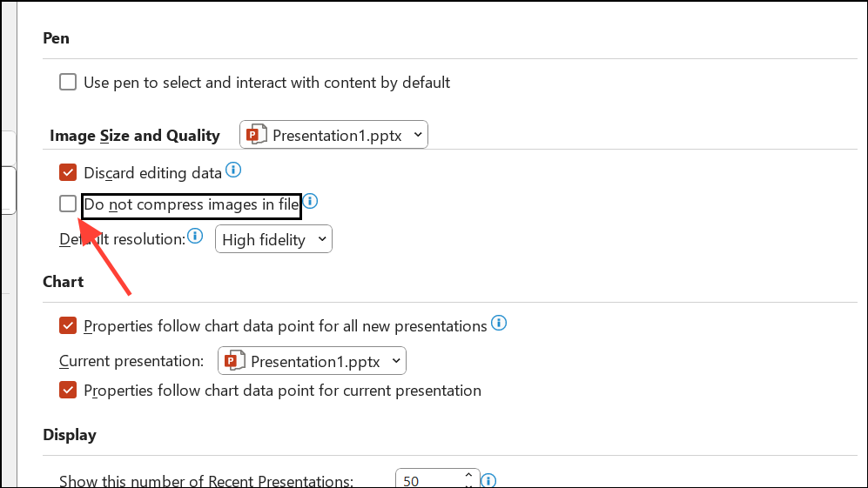Click the Default resolution label text

point(122,238)
